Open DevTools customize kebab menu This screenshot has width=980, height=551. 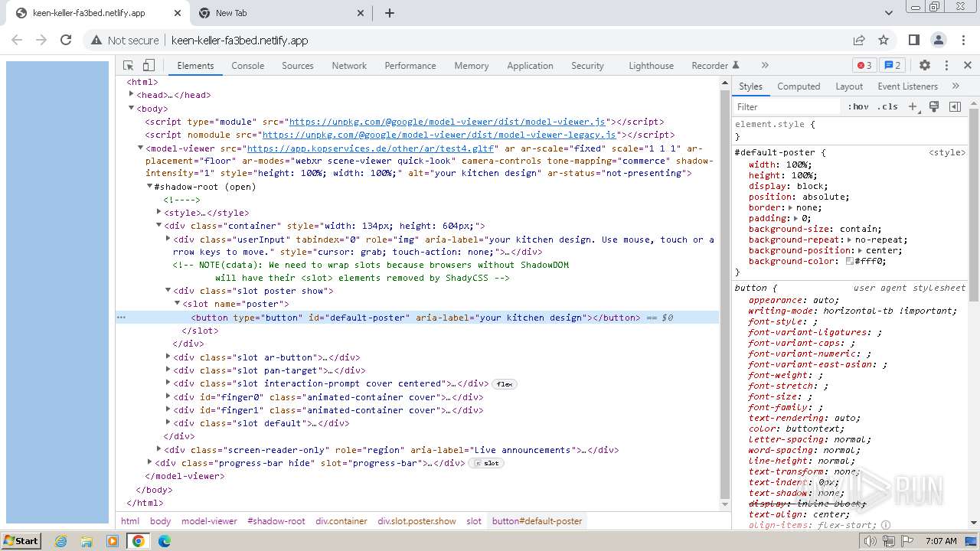click(946, 66)
